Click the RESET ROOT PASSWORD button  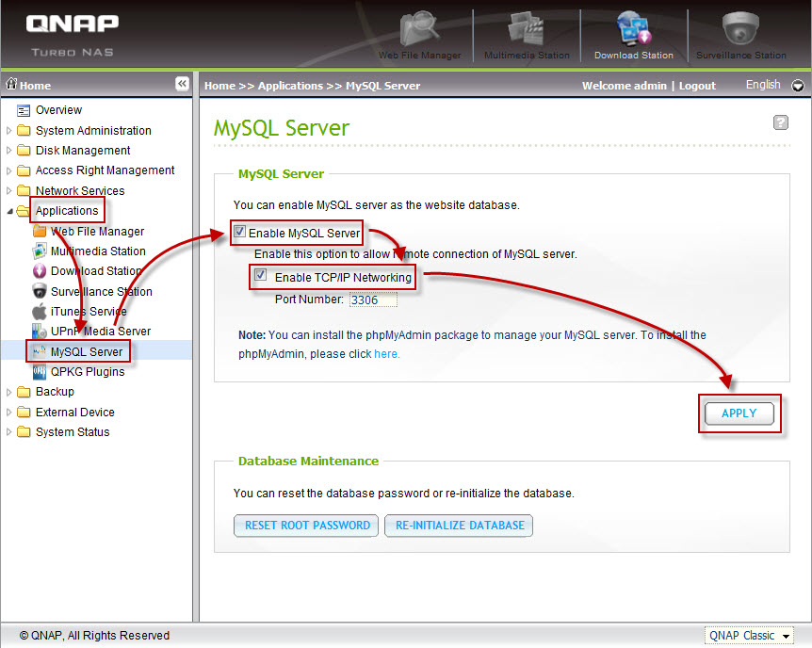pos(306,526)
